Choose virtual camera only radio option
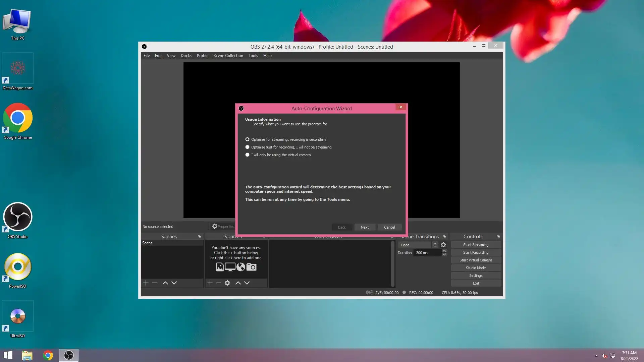644x362 pixels. click(248, 155)
